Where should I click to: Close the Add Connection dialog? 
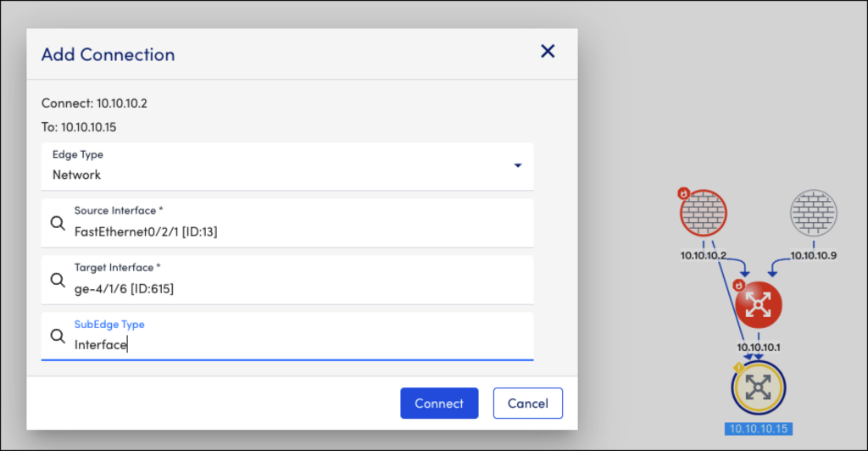(548, 52)
